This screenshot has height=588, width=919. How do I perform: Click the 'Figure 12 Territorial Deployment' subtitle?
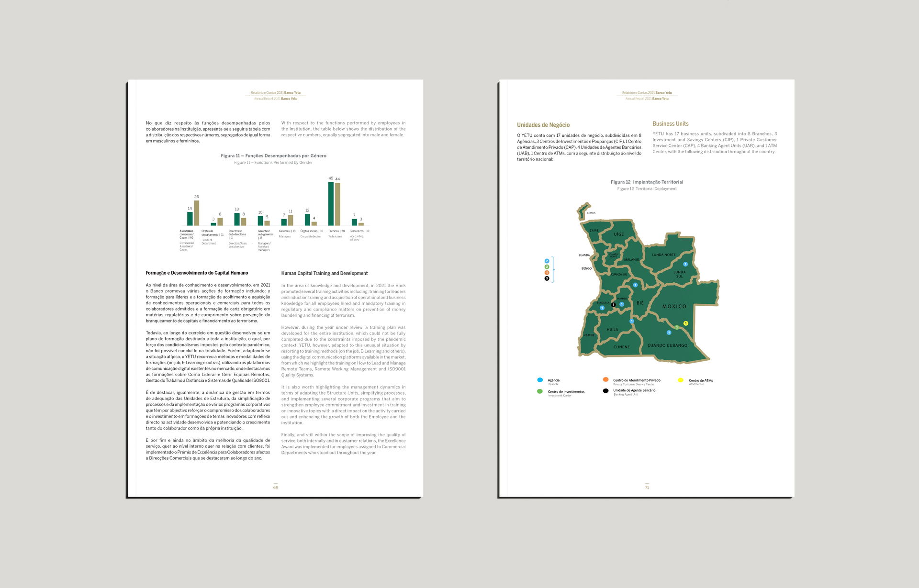pos(647,189)
